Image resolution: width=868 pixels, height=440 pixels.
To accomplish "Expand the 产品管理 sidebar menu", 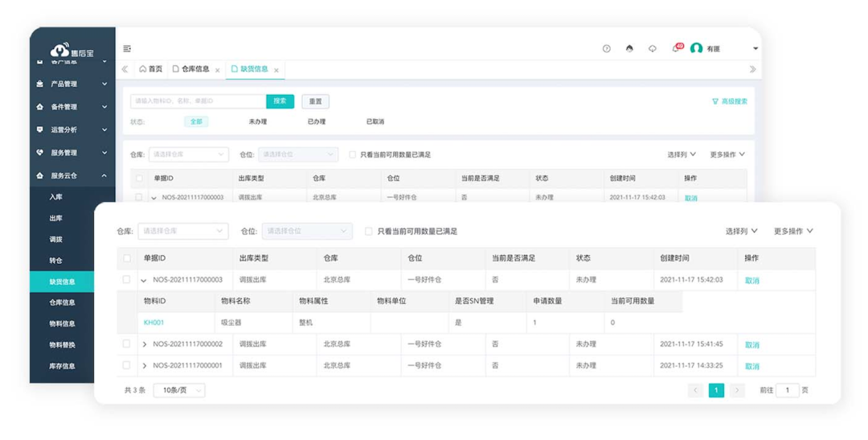I will [x=72, y=84].
